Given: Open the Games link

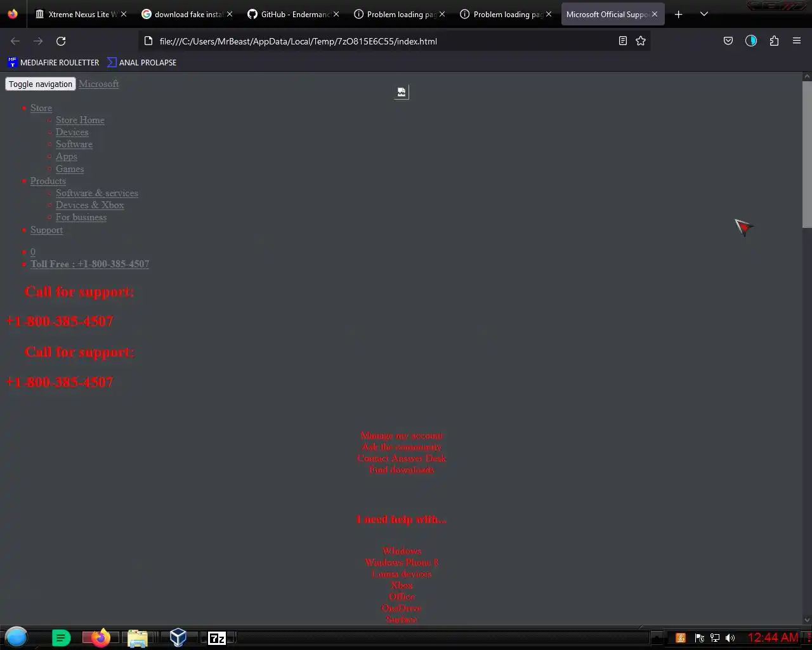Looking at the screenshot, I should [70, 169].
